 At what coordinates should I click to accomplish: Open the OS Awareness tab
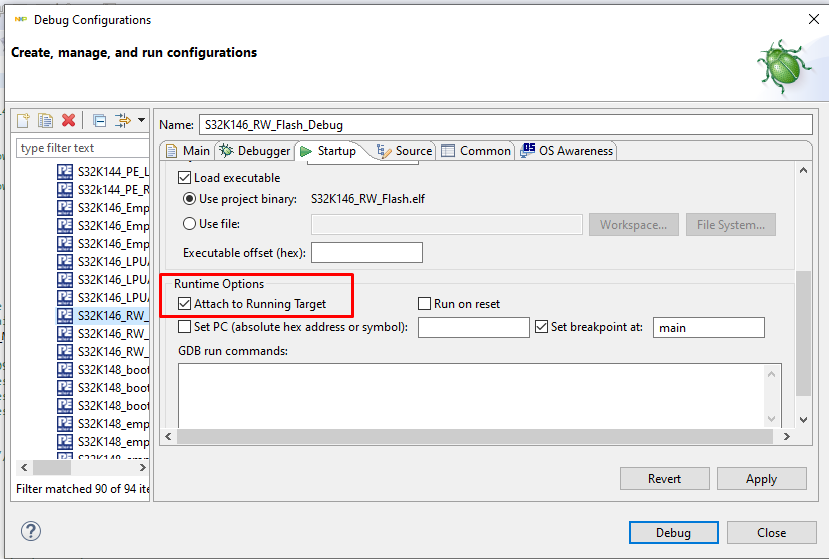(x=567, y=151)
